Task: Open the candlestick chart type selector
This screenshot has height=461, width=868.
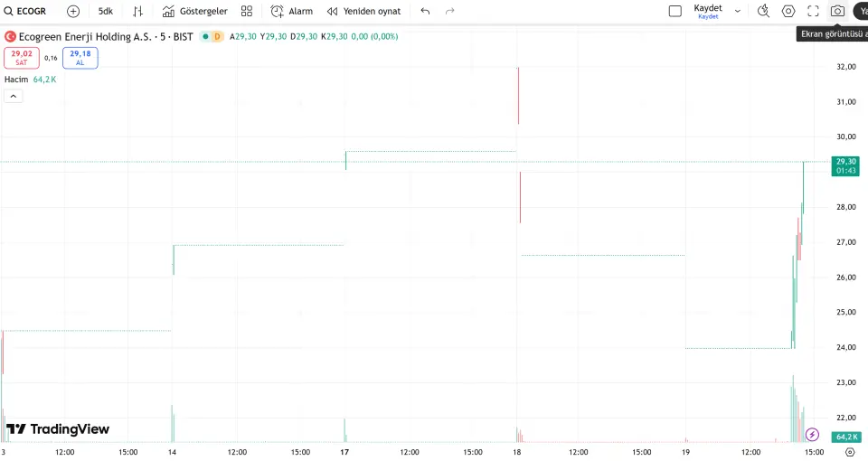Action: click(x=137, y=11)
